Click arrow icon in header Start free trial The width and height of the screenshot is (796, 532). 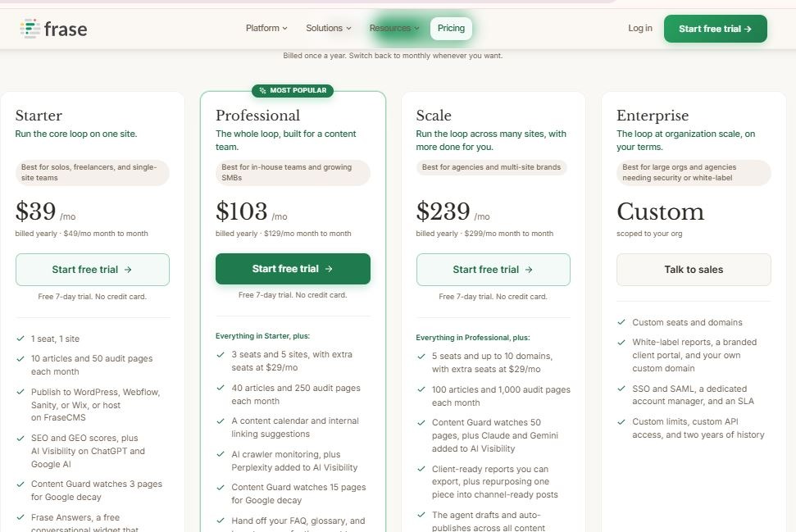point(748,29)
